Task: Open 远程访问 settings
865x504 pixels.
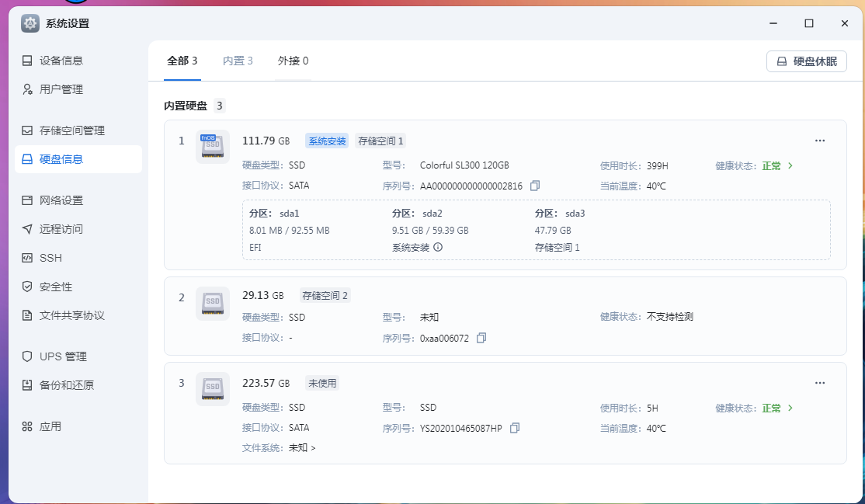Action: click(78, 228)
